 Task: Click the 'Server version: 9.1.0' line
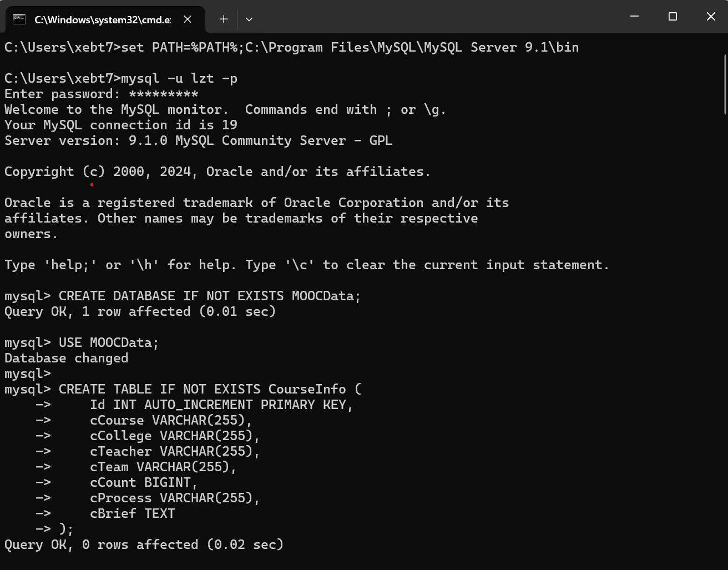[198, 140]
